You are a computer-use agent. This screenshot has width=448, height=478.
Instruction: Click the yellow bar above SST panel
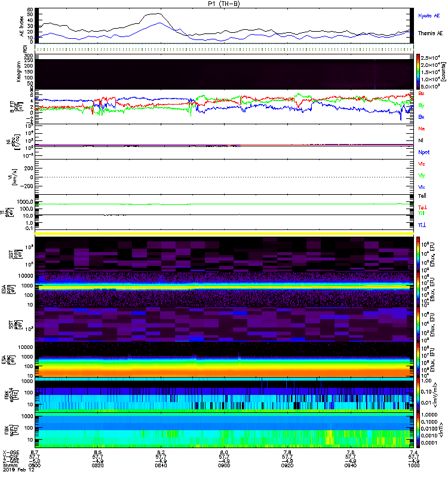pos(225,233)
